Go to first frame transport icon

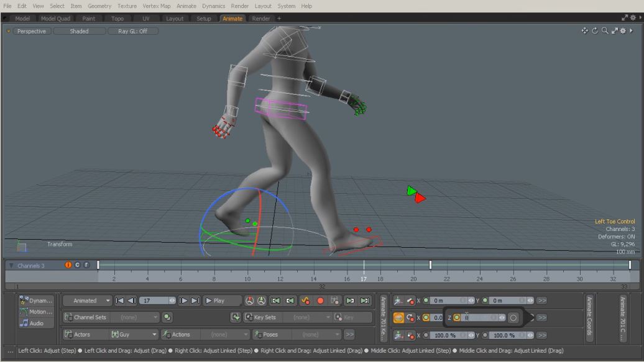[x=119, y=301]
